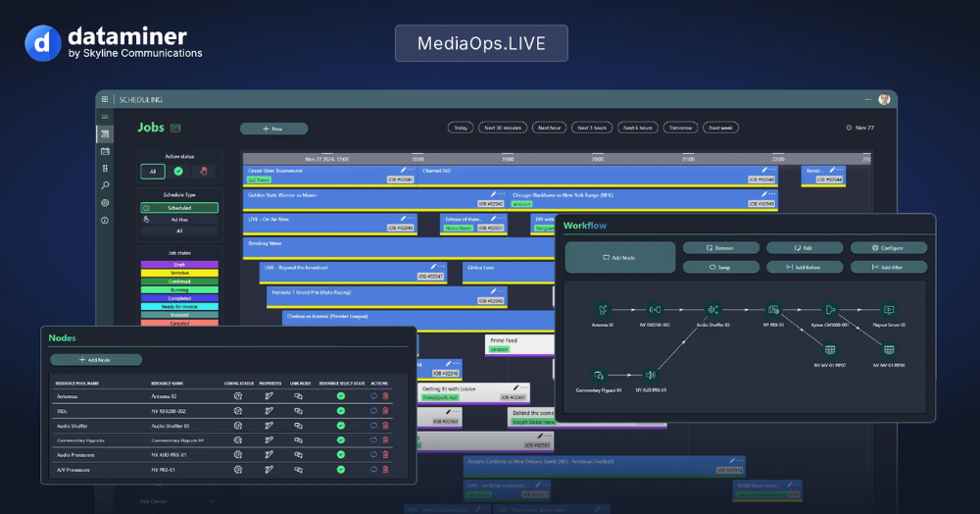Screen dimensions: 980x514
Task: Click the link node icon for NY PRX-01
Action: coord(298,470)
